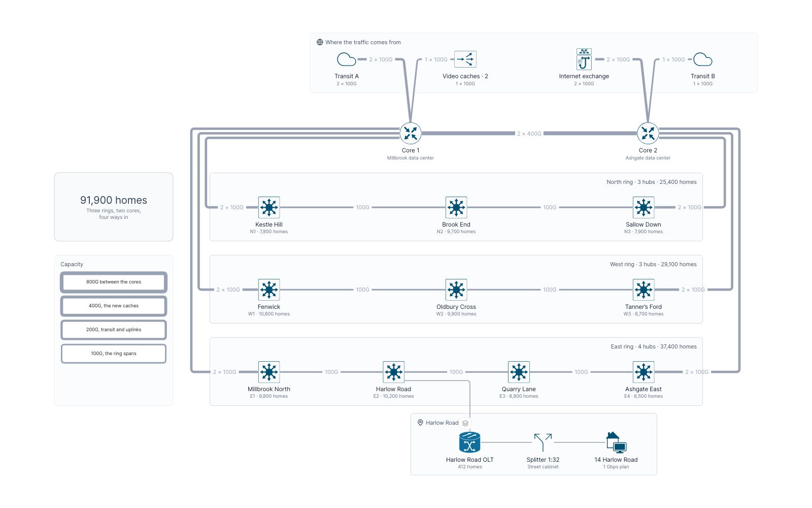Click the location pin icon at Harlow Road
The height and width of the screenshot is (508, 812).
(420, 423)
